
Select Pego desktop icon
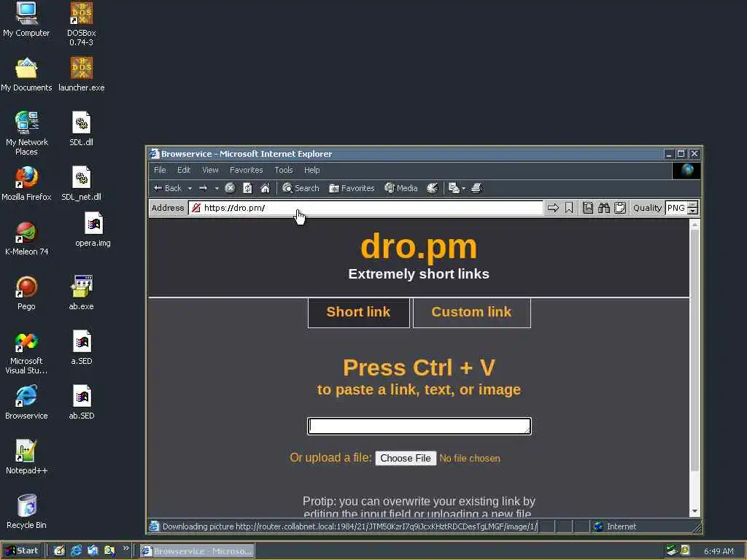[x=26, y=293]
